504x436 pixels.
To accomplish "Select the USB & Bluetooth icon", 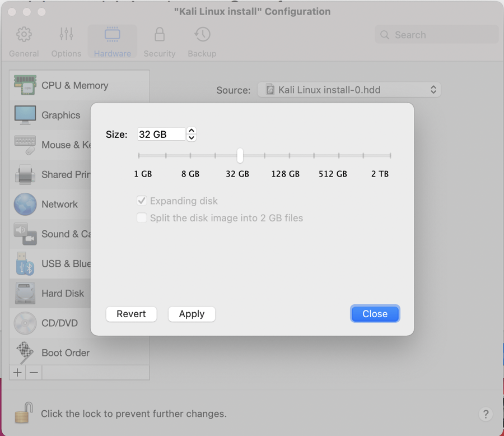I will click(25, 263).
